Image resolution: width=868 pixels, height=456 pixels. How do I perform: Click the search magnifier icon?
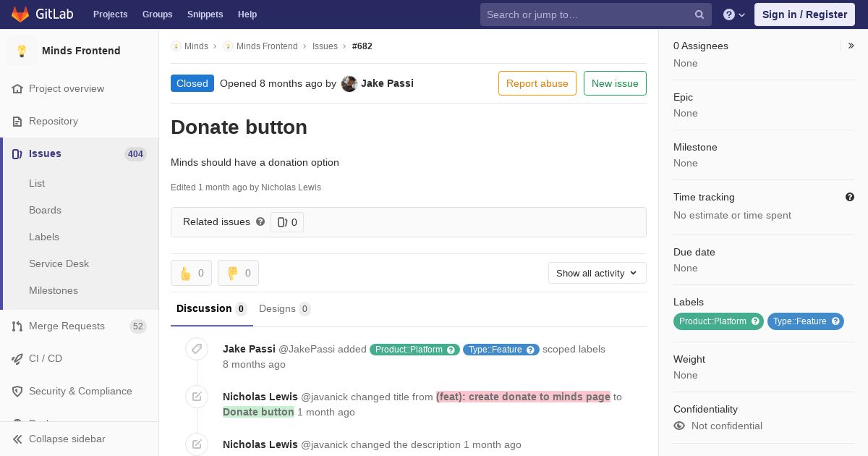click(699, 14)
